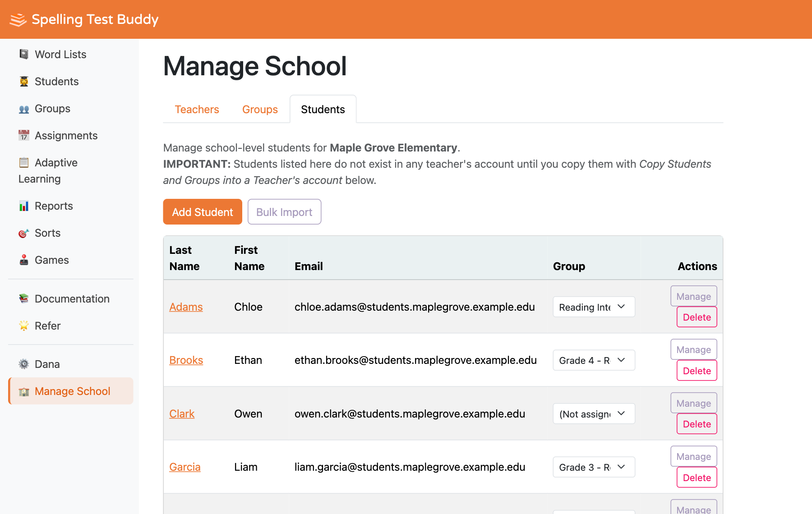Open Dana settings gear icon
Viewport: 812px width, 514px height.
pos(24,364)
